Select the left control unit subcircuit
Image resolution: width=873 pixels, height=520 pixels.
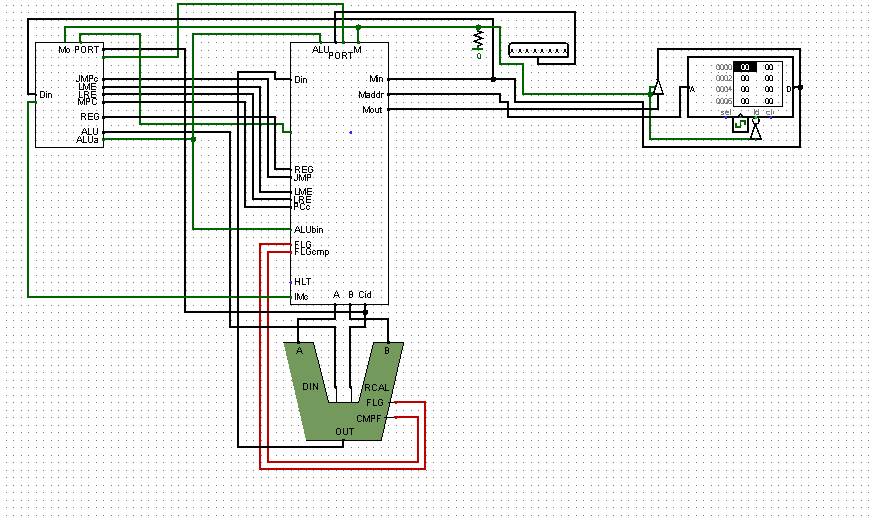pos(68,95)
